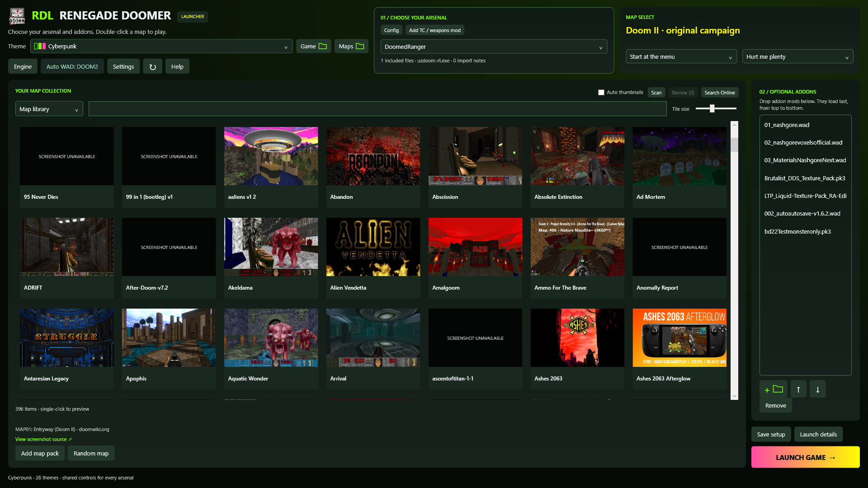The image size is (868, 488).
Task: Click the RDL app logo icon
Action: coord(17,16)
